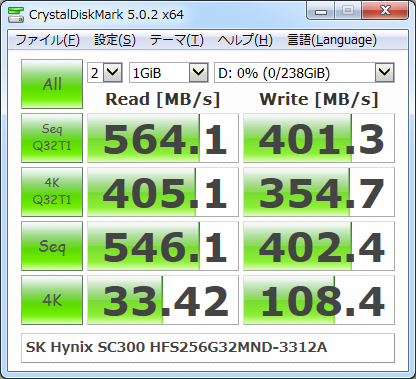Start the plain 4K test button

point(52,300)
